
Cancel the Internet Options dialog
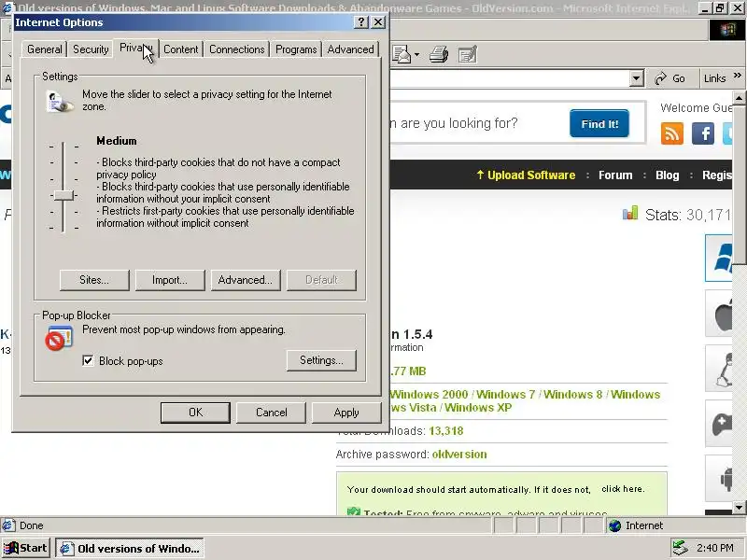tap(271, 413)
